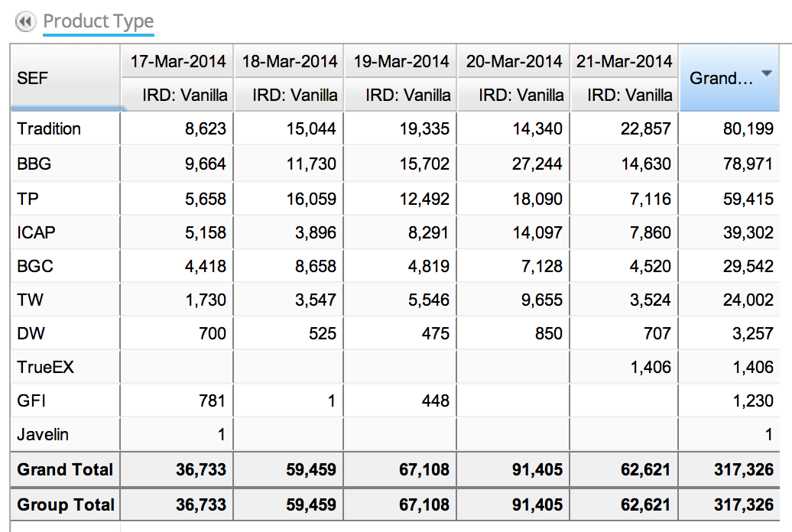Select the ICAP row label
The height and width of the screenshot is (532, 792).
(x=36, y=232)
